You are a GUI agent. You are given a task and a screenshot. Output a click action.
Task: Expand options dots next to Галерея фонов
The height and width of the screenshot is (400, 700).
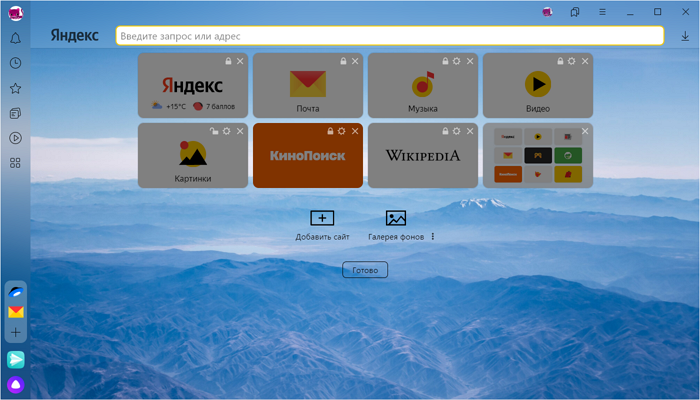click(x=433, y=237)
